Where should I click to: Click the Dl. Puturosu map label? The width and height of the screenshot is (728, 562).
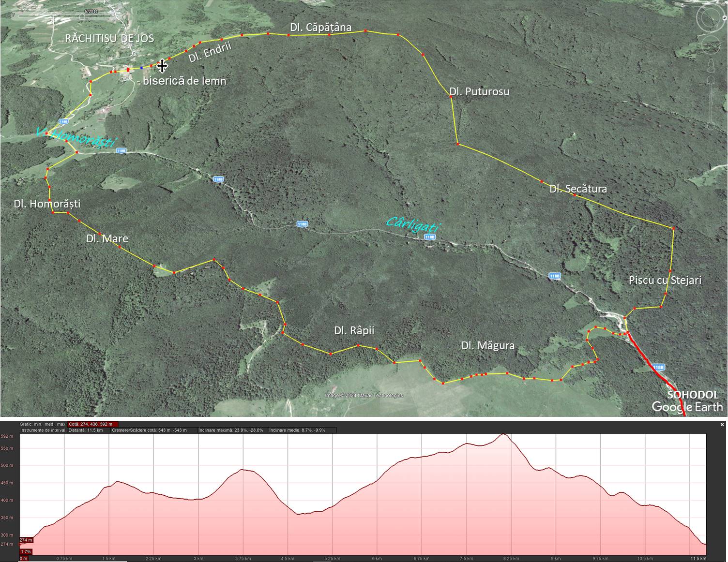pyautogui.click(x=479, y=91)
